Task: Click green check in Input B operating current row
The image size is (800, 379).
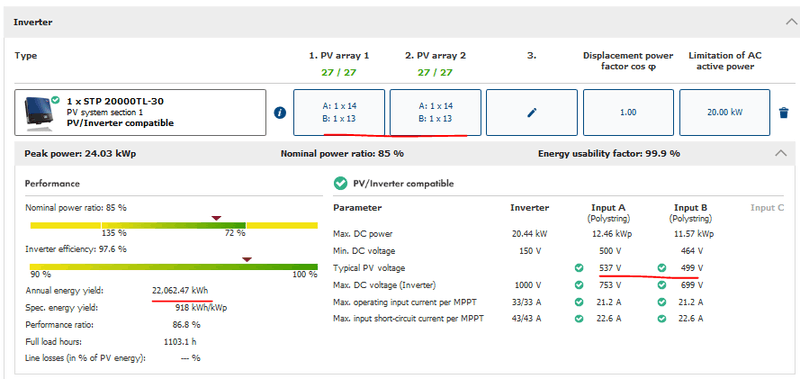Action: coord(662,302)
